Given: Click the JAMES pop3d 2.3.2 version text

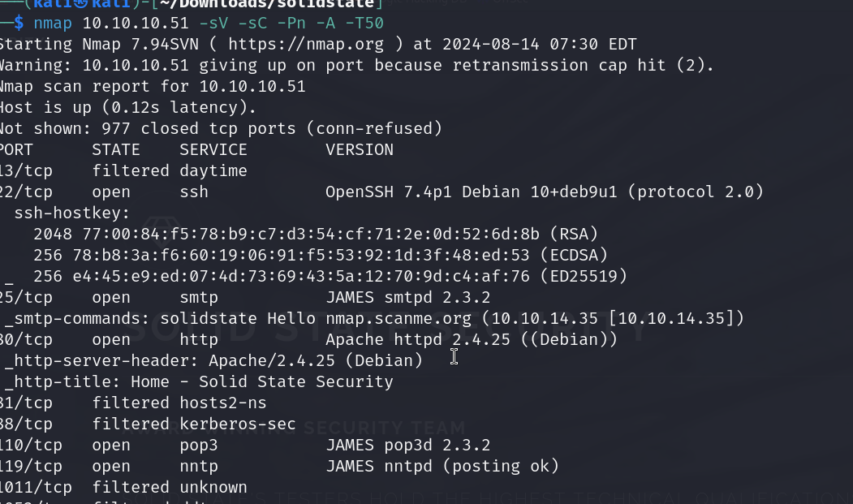Looking at the screenshot, I should pyautogui.click(x=419, y=445).
